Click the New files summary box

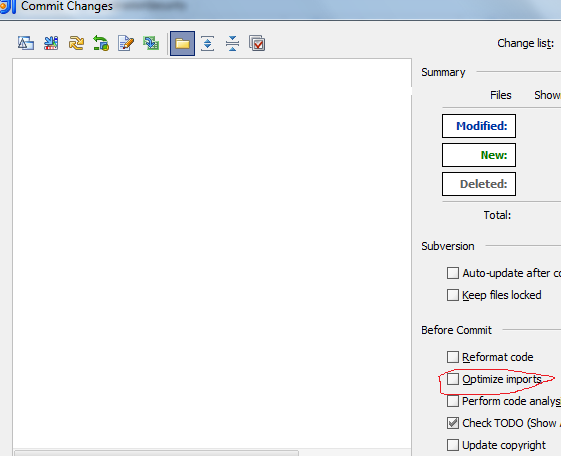[x=479, y=155]
